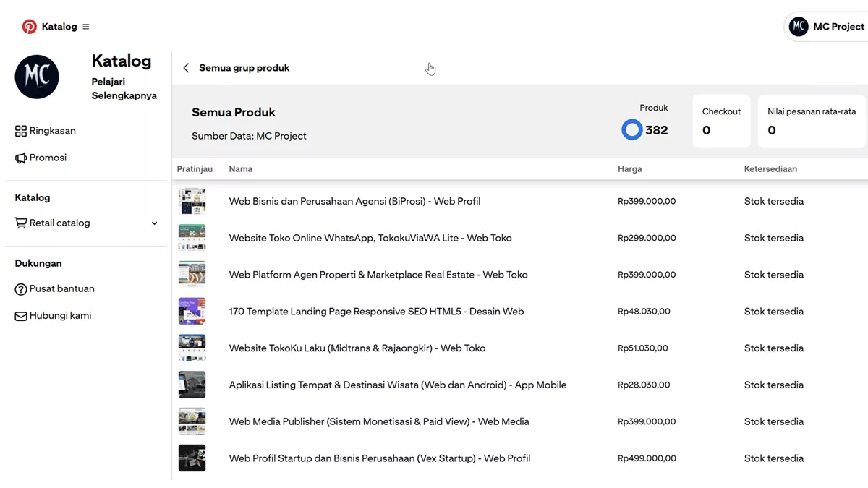Click the Promosi megaphone icon
The image size is (868, 488).
click(21, 158)
